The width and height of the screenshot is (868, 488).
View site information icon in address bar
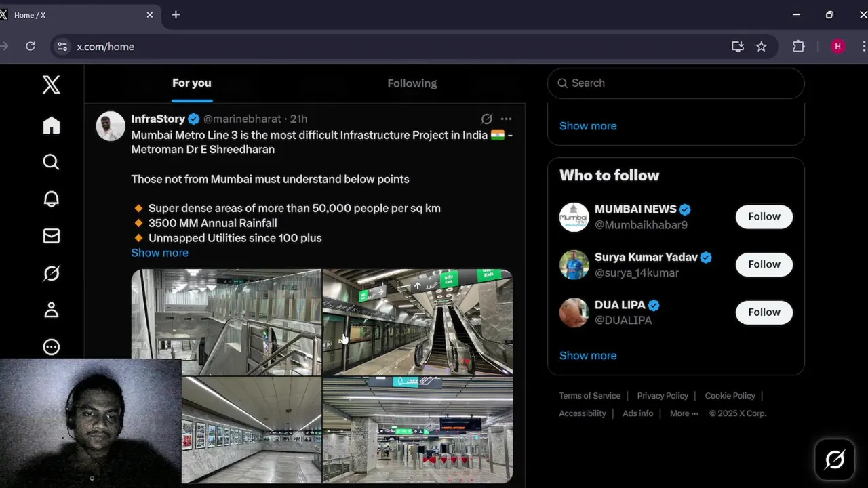coord(62,46)
